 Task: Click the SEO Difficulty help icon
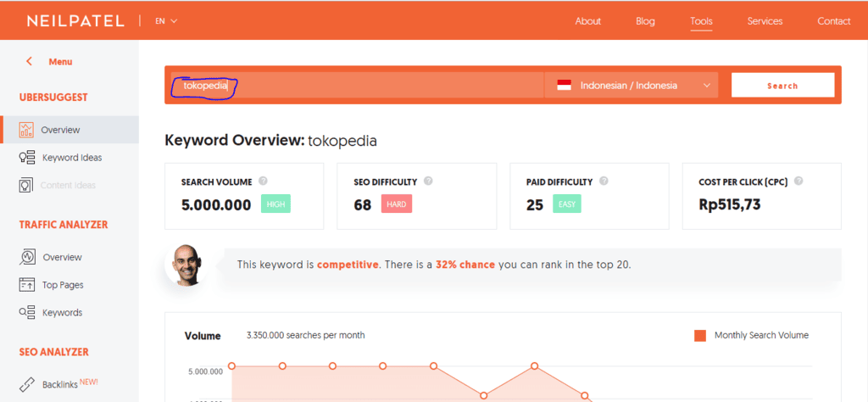[x=428, y=181]
